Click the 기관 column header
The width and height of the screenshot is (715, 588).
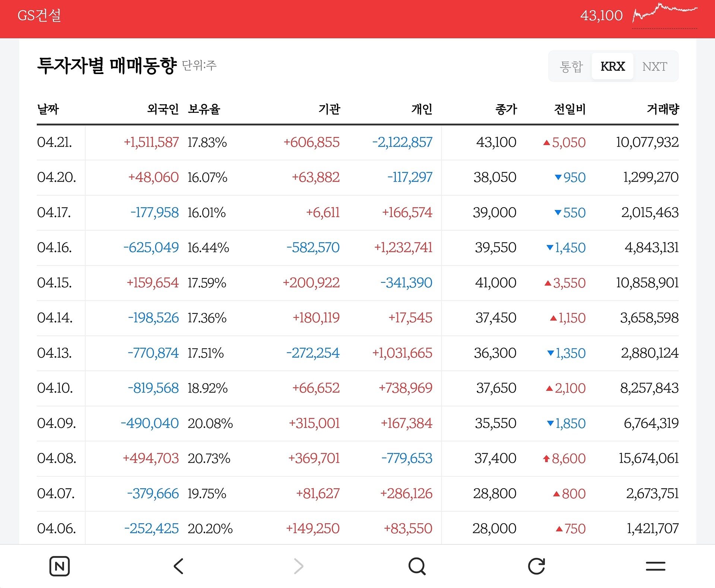[329, 109]
